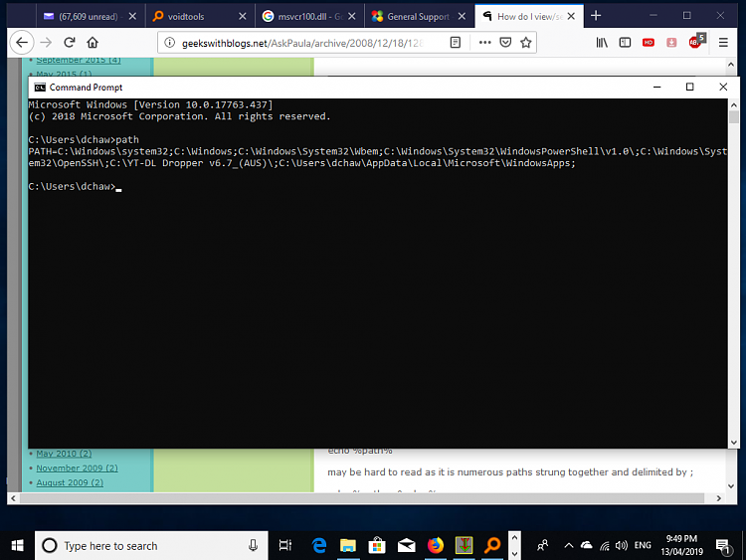Show site information for geekswithblogs.net
This screenshot has height=560, width=746.
coord(169,43)
